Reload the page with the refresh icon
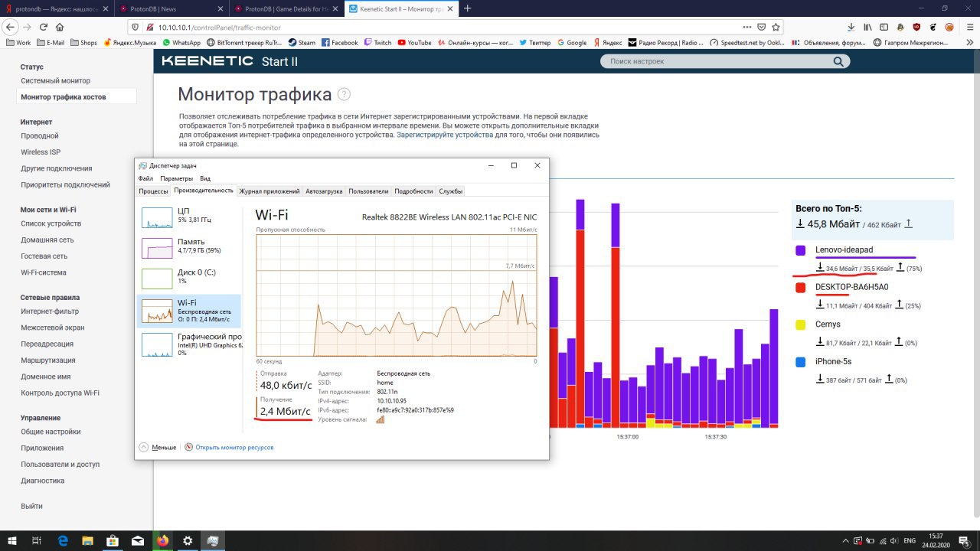The height and width of the screenshot is (551, 980). 43,26
